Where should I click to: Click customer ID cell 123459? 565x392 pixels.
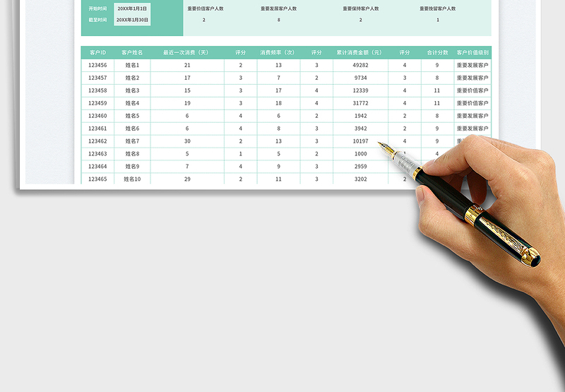point(97,103)
